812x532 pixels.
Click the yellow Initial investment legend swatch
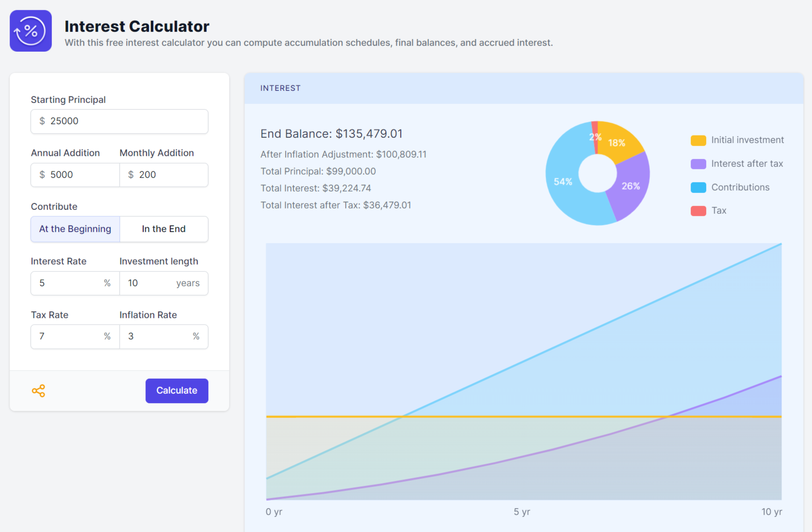698,140
